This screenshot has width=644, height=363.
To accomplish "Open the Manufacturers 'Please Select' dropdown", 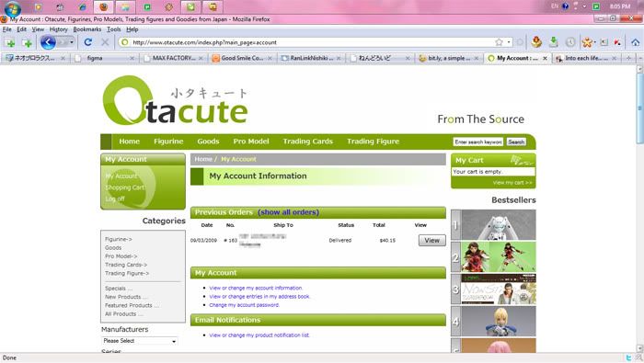I will point(140,341).
